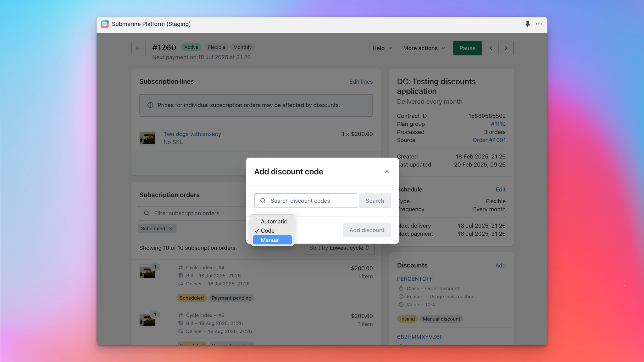Open the Order #4091 source link
This screenshot has width=644, height=362.
(489, 140)
